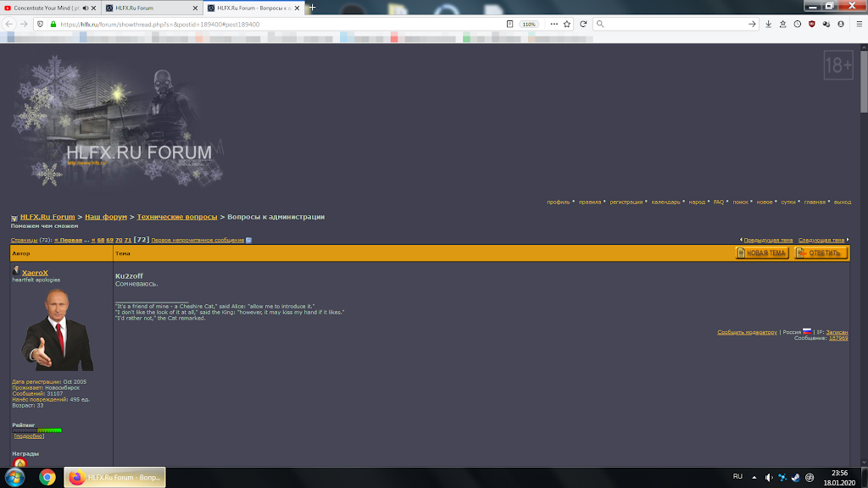This screenshot has height=488, width=868.
Task: Click the volume speaker icon in system tray
Action: (768, 477)
